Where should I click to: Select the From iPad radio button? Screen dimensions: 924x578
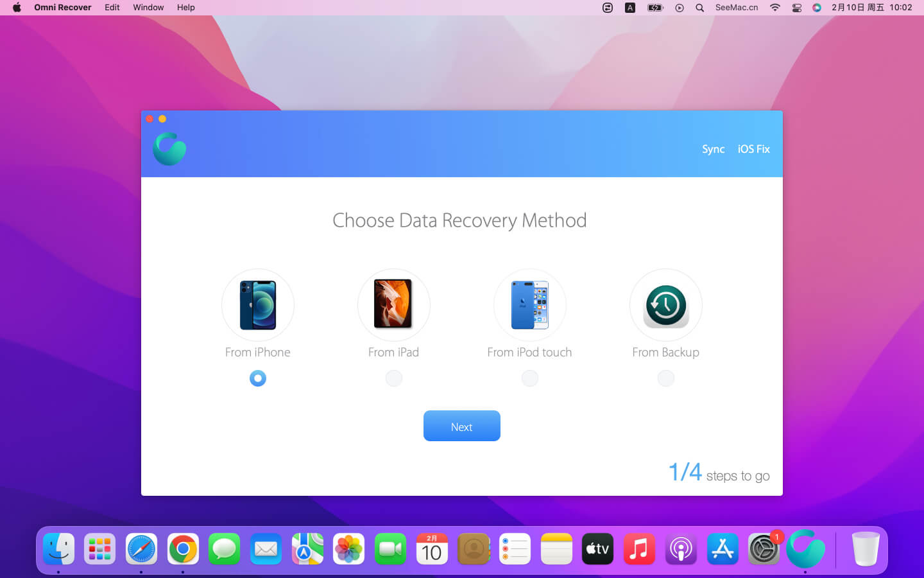point(393,378)
